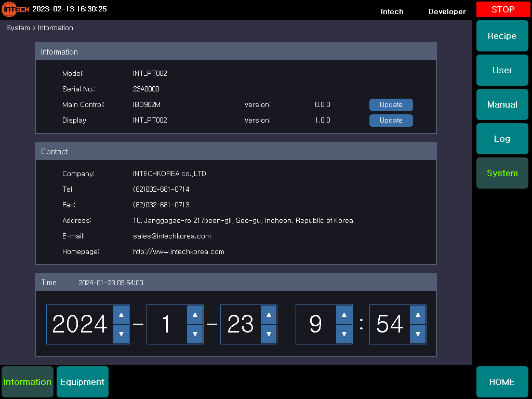Image resolution: width=532 pixels, height=399 pixels.
Task: Go to the User menu
Action: tap(502, 71)
